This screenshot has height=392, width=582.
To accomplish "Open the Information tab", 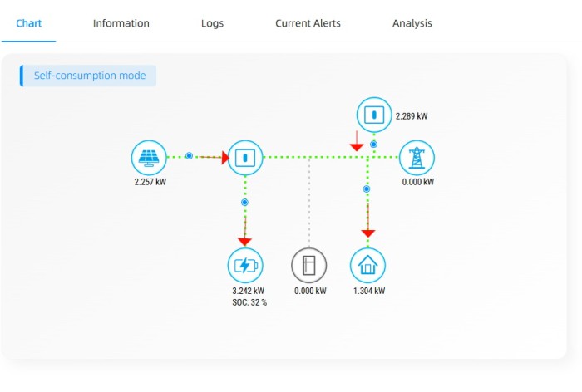I will click(x=121, y=23).
